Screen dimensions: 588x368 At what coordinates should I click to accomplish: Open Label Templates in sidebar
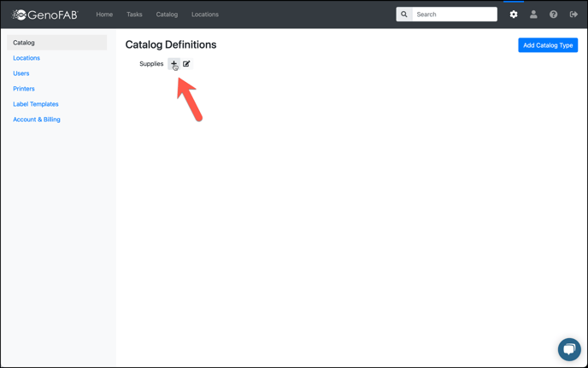point(36,104)
